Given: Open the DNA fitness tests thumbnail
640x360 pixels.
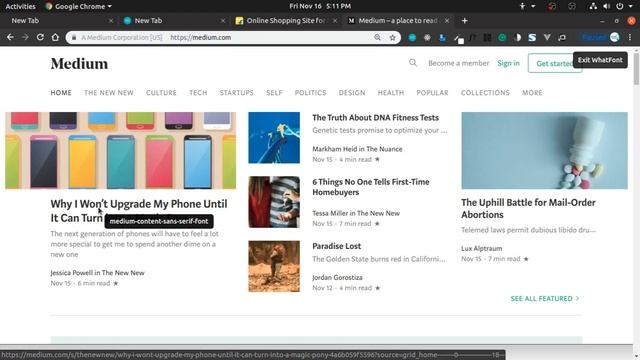Looking at the screenshot, I should [274, 138].
